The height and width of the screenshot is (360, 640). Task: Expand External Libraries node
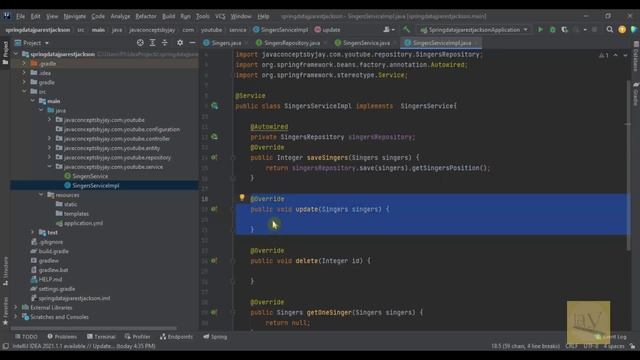coord(16,307)
